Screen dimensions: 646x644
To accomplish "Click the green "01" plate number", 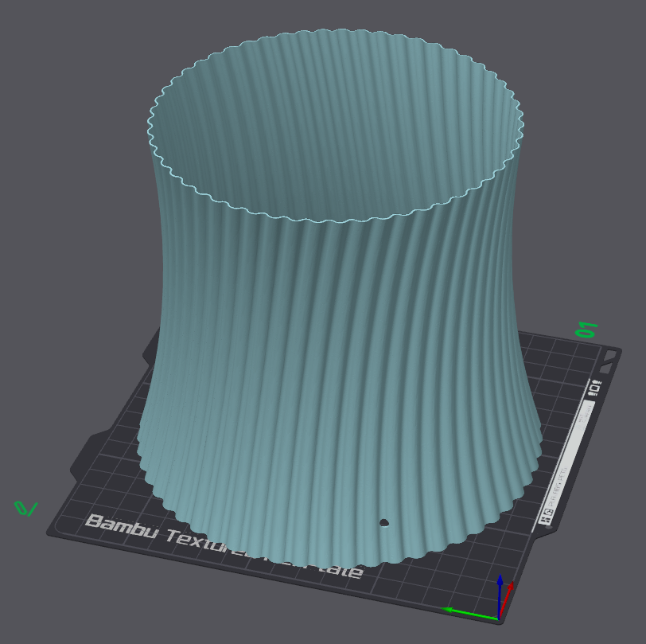I will tap(586, 330).
